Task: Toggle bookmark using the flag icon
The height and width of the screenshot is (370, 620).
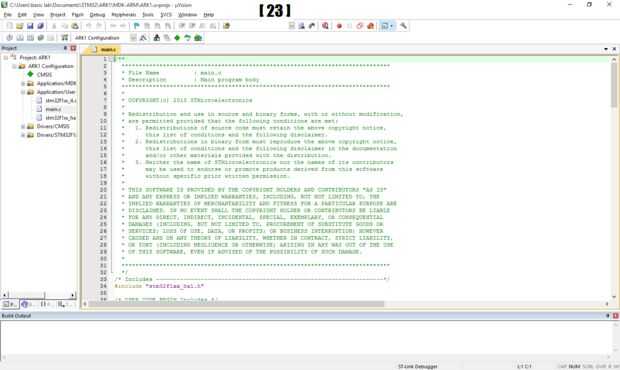Action: (x=136, y=26)
